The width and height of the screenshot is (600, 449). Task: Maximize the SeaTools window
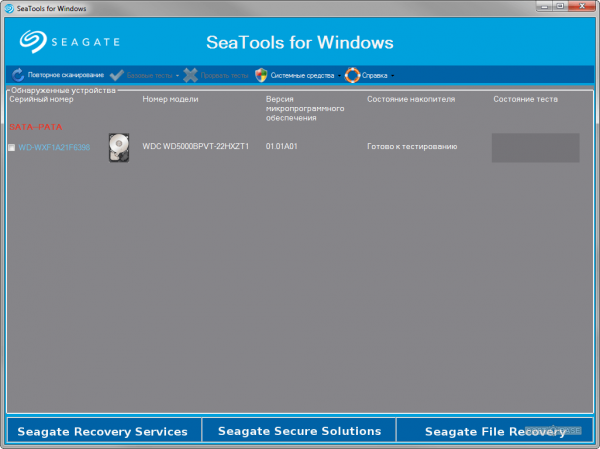[x=560, y=6]
